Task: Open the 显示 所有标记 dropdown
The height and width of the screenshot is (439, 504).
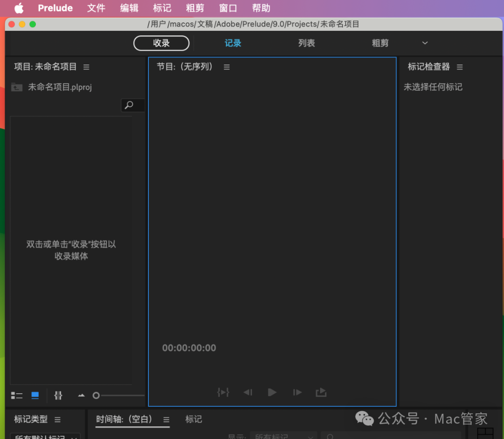Action: pyautogui.click(x=283, y=436)
